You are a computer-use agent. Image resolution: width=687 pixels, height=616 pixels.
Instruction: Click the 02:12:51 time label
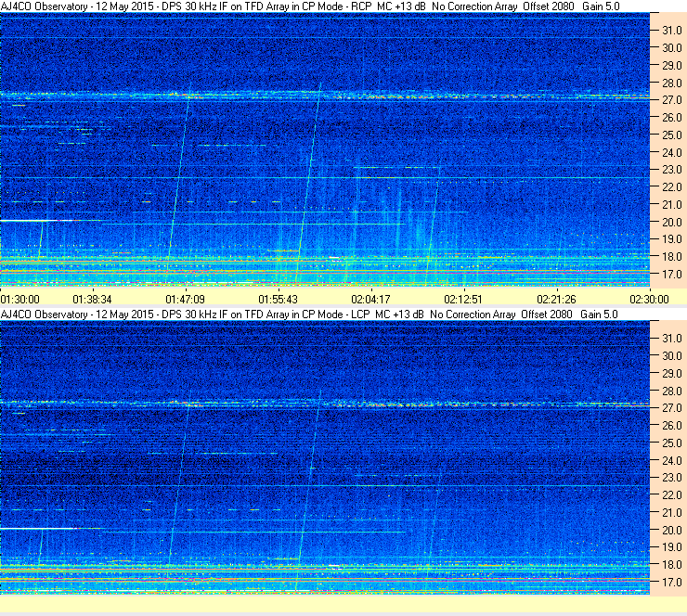(x=463, y=300)
